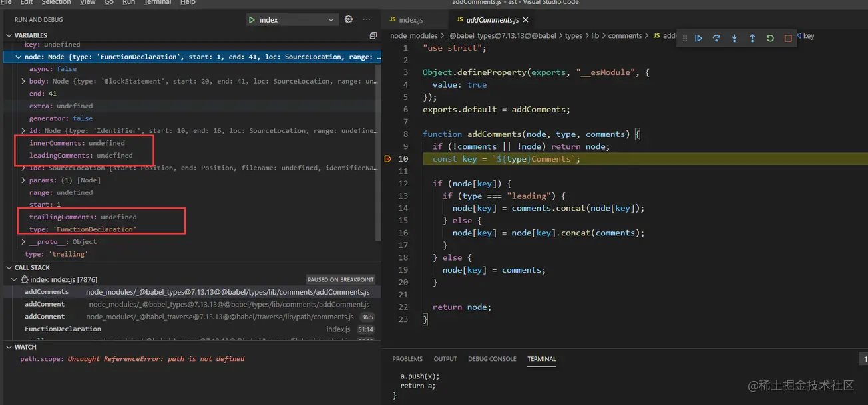The width and height of the screenshot is (868, 405).
Task: Click the green Start Debugging play icon
Action: coord(252,20)
